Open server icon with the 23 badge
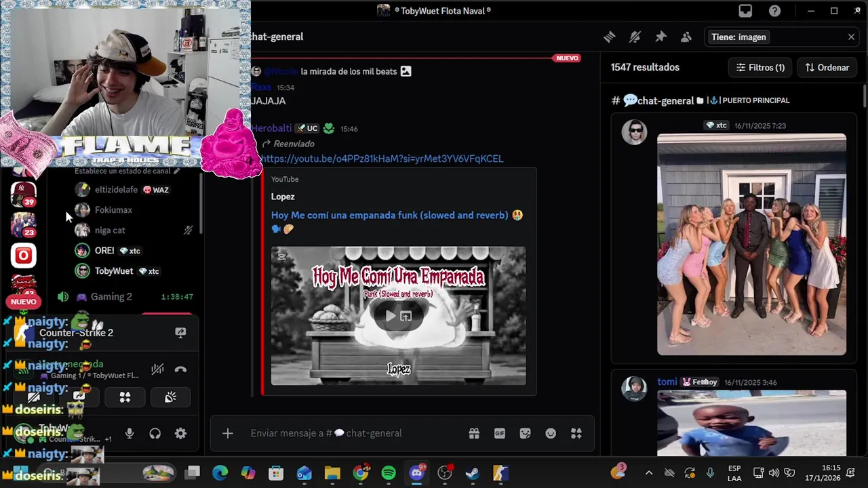Screen dimensions: 868x488 click(23, 225)
